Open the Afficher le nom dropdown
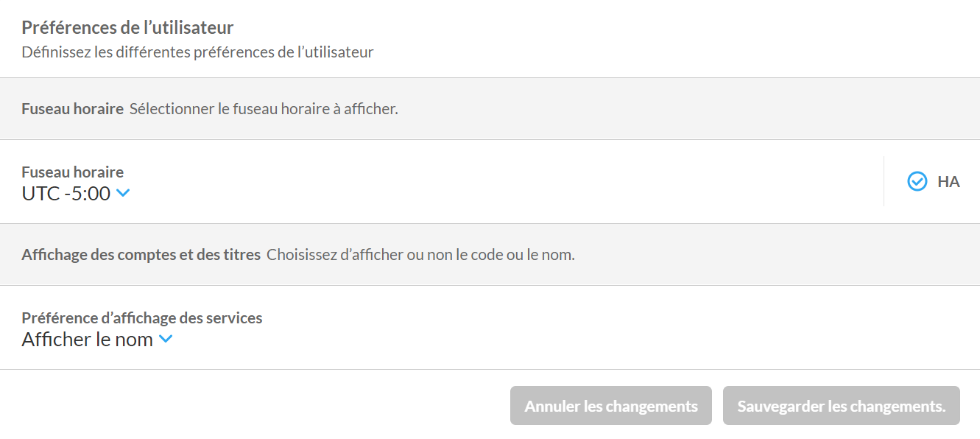The height and width of the screenshot is (439, 980). coord(88,340)
